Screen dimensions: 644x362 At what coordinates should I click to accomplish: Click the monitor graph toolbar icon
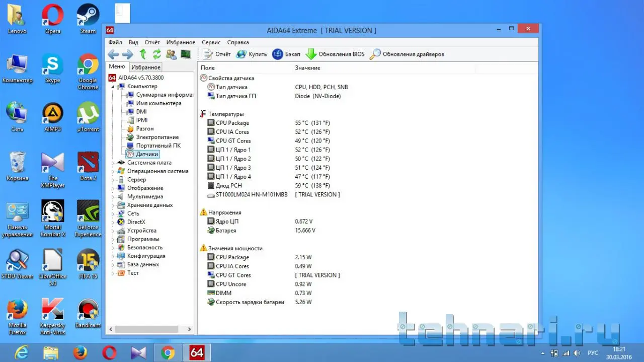click(186, 54)
